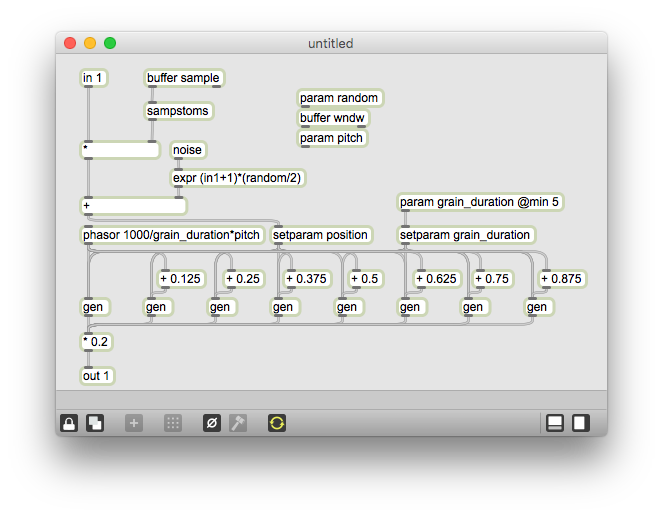Click the 'noise' object box
This screenshot has width=663, height=516.
tap(188, 150)
